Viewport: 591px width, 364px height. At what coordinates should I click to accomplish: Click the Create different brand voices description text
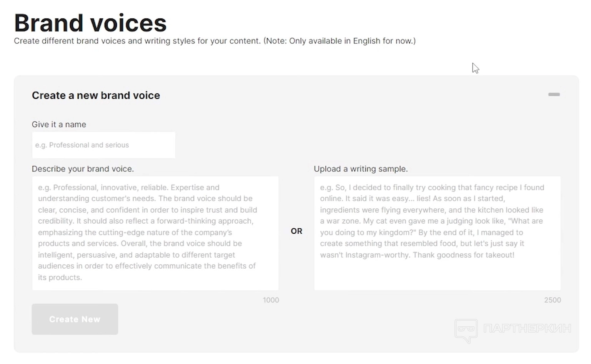137,41
